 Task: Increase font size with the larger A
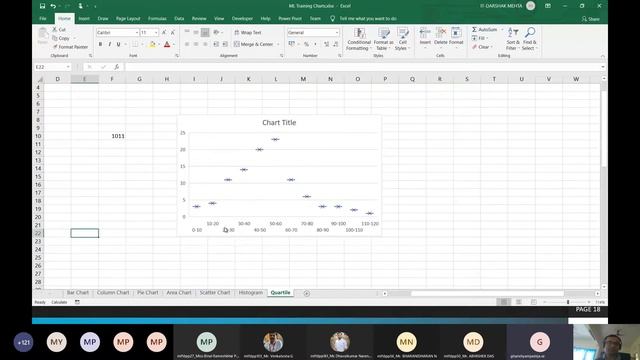164,32
